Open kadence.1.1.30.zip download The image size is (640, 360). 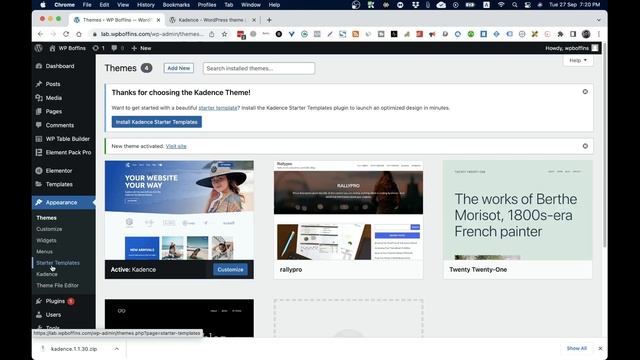74,349
